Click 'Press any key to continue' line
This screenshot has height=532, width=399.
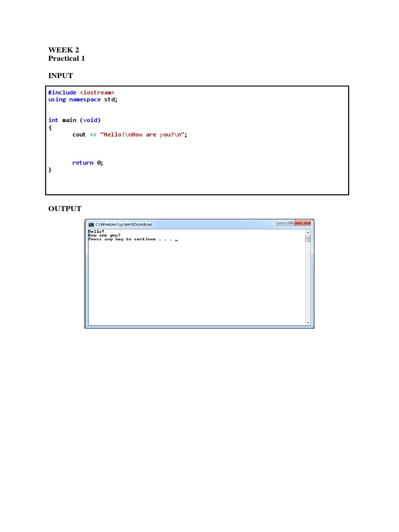point(133,239)
